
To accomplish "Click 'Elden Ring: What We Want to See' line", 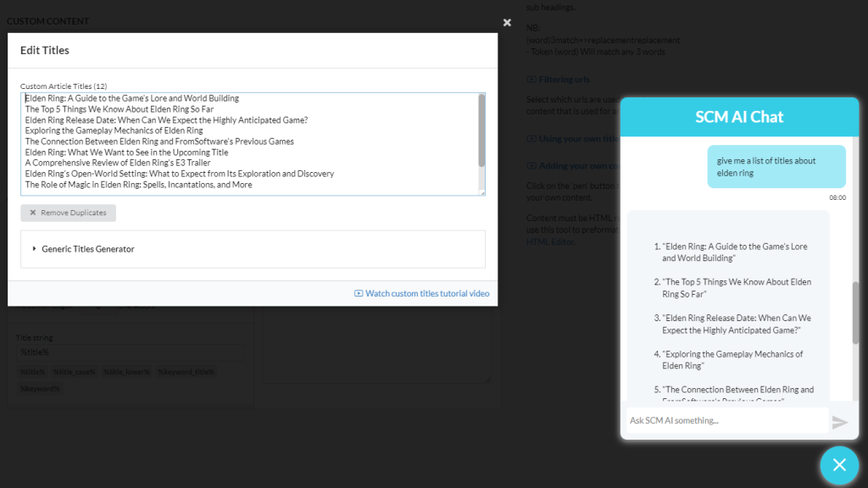I will pos(126,152).
